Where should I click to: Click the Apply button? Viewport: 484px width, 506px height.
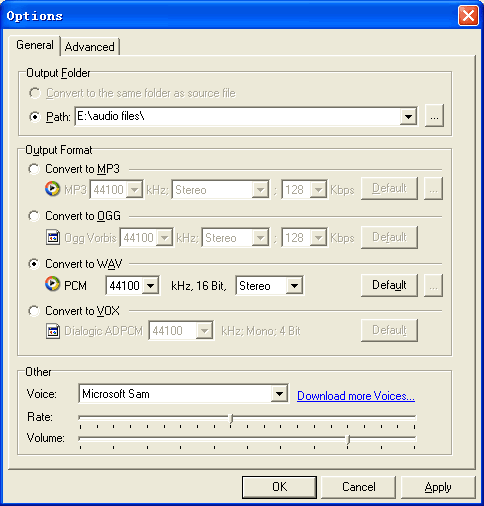pos(438,487)
